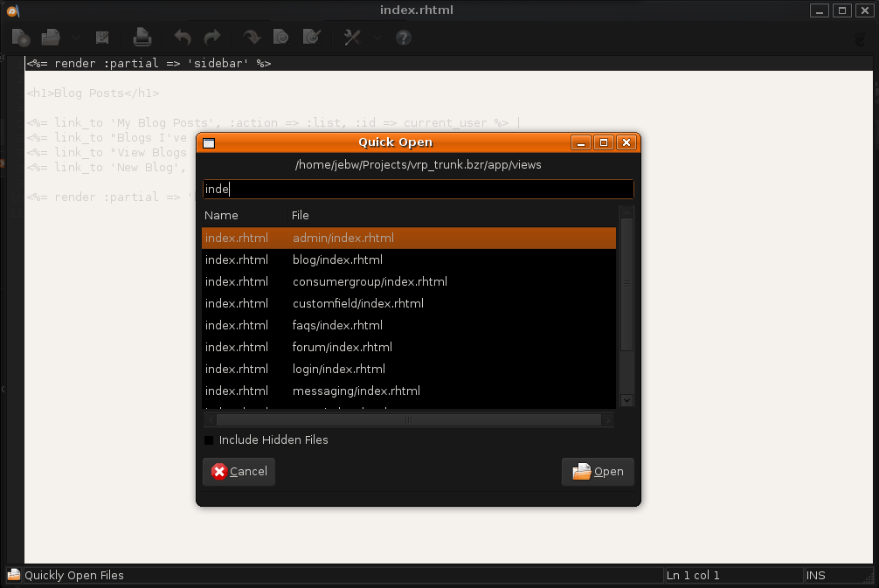Toggle Include Hidden Files checkbox

click(209, 440)
